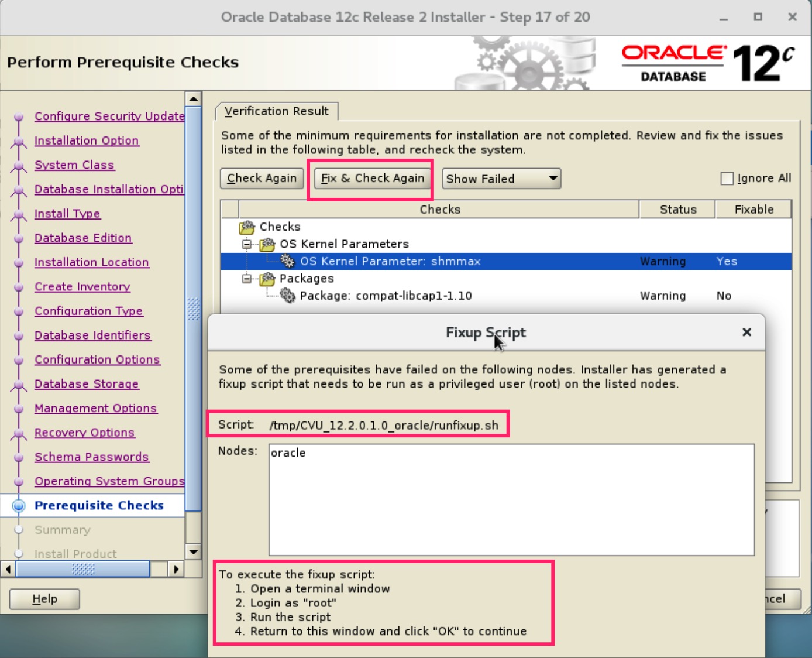Screen dimensions: 812x658
Task: Toggle the Ignore All checkbox
Action: coord(727,178)
